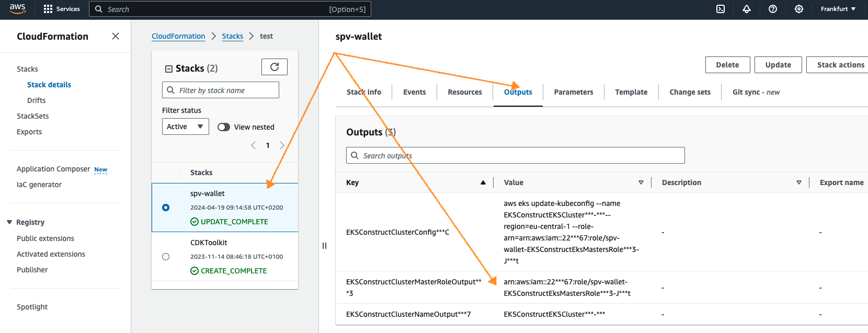The image size is (868, 333).
Task: Sort outputs by the Description arrow
Action: point(799,182)
